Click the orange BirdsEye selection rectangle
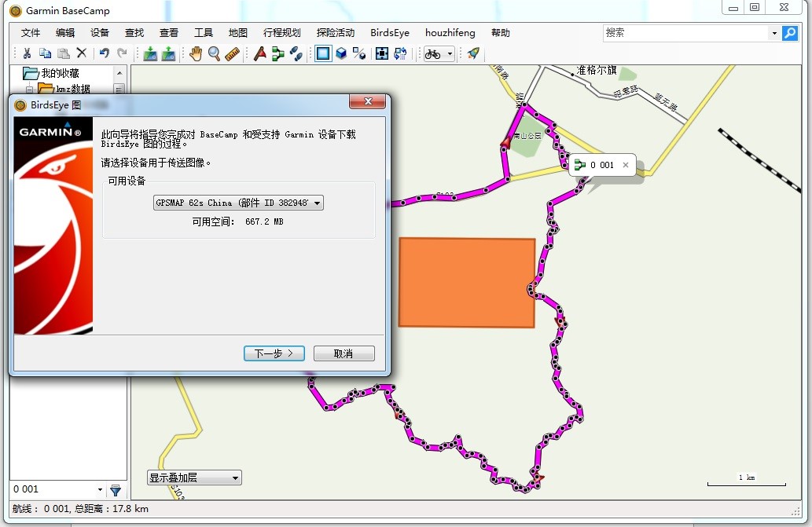 (467, 283)
